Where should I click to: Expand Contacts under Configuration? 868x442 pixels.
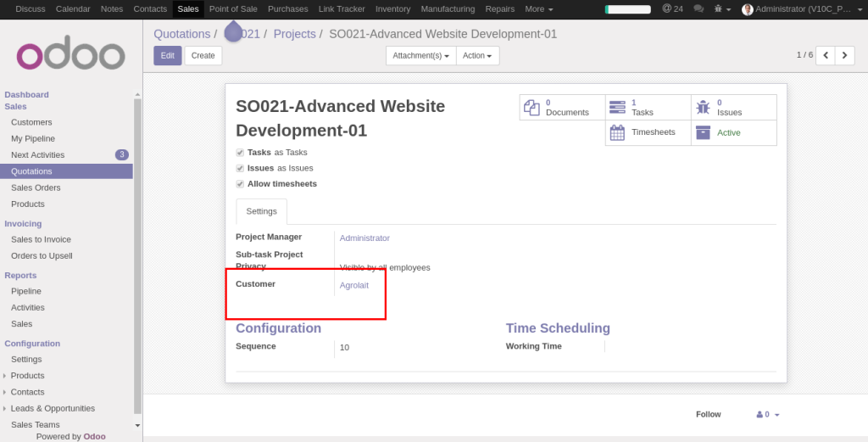point(27,392)
